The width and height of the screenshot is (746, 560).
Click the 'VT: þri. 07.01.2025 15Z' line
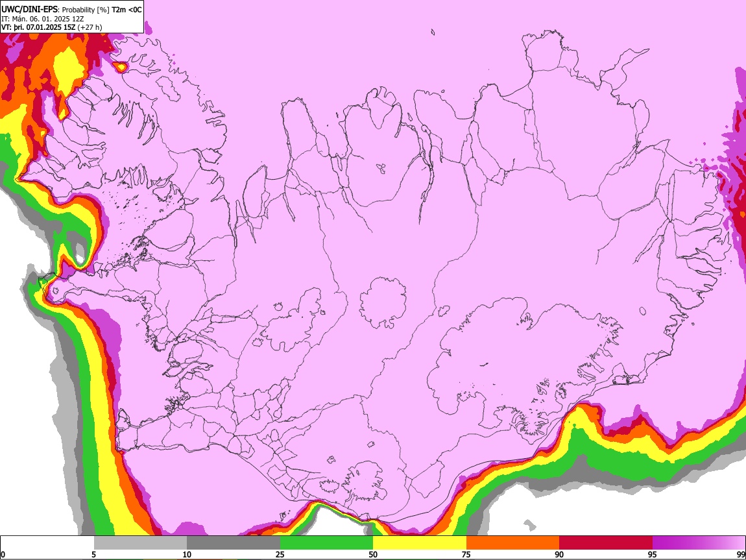[x=38, y=27]
